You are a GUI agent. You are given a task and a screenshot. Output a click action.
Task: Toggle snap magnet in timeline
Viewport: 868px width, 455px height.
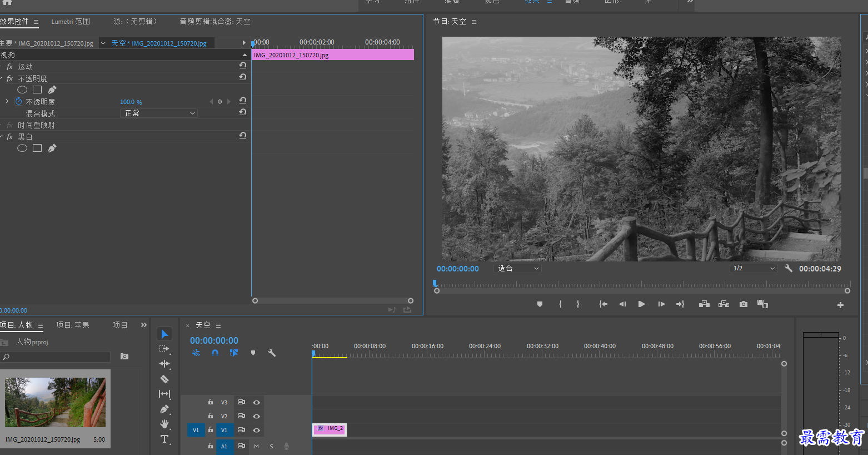point(215,353)
